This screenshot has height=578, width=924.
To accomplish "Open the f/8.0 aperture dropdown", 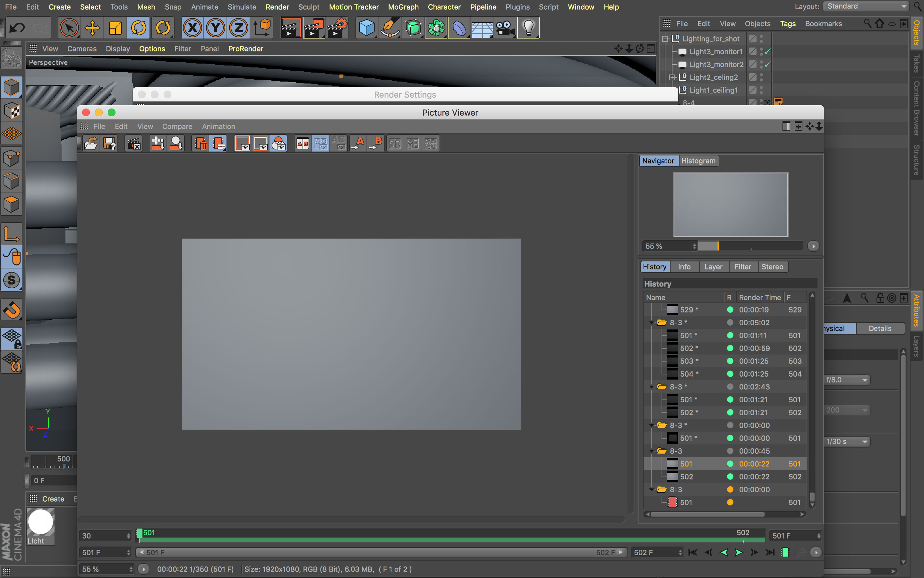I will coord(847,380).
